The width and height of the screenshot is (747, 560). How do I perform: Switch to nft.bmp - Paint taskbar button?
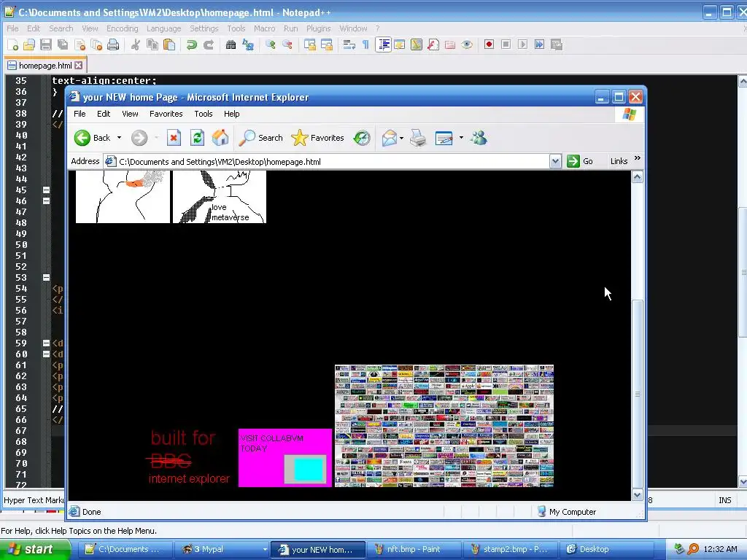[x=414, y=549]
